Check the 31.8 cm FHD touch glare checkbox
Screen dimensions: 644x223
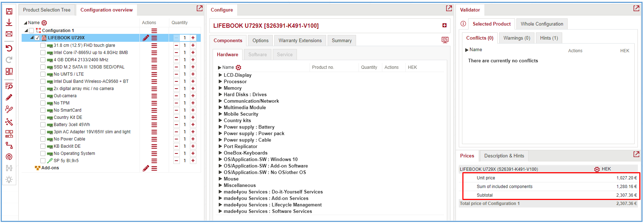[x=43, y=45]
